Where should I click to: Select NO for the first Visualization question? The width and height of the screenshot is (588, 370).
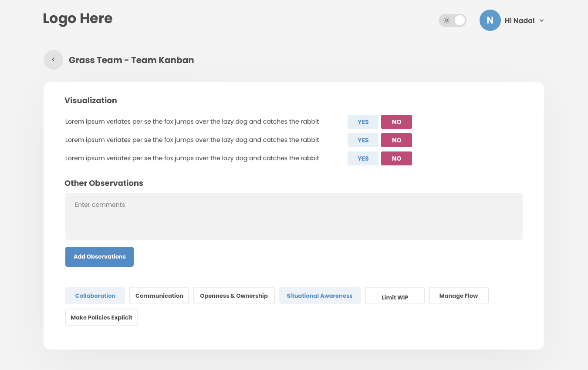click(396, 122)
